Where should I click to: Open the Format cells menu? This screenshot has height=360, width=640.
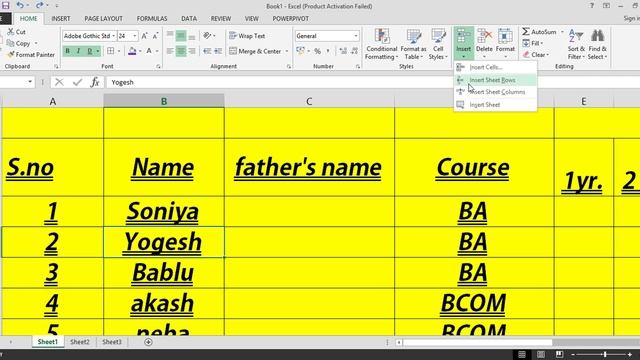(x=505, y=44)
